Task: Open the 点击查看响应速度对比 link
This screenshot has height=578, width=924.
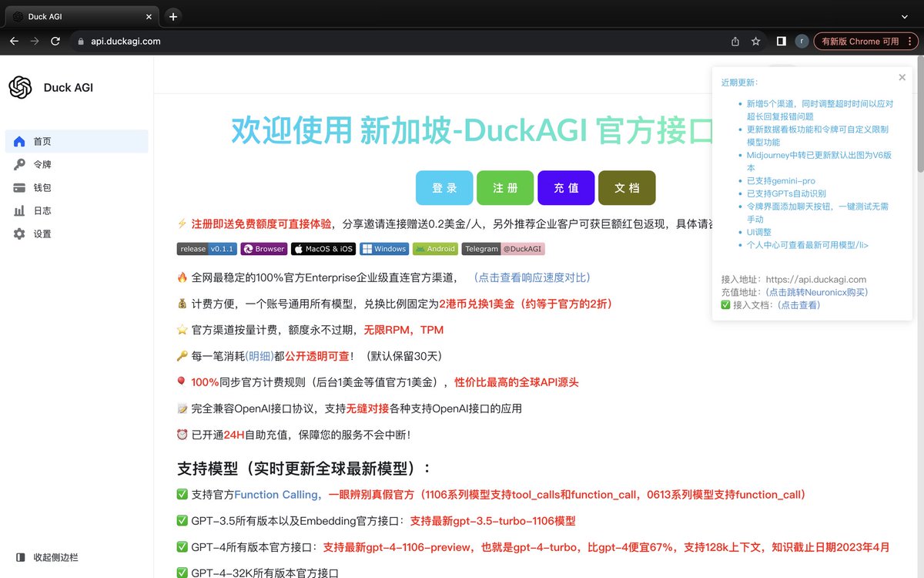Action: pyautogui.click(x=531, y=277)
